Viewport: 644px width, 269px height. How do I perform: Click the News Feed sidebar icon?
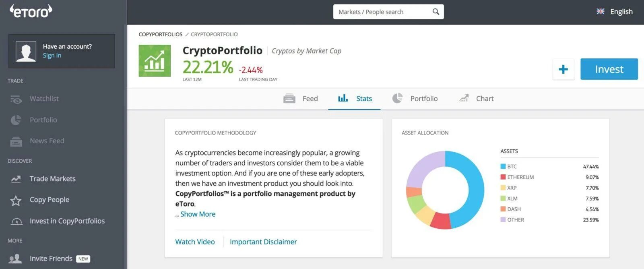click(16, 141)
